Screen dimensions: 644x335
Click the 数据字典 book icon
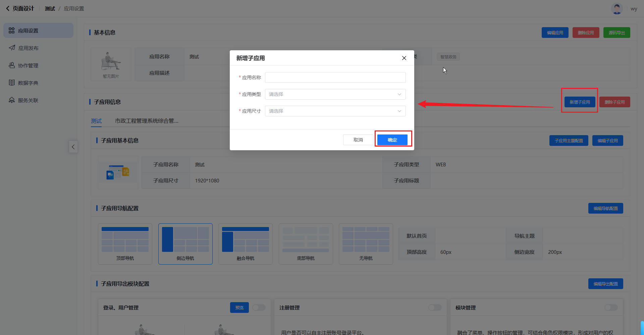tap(12, 83)
